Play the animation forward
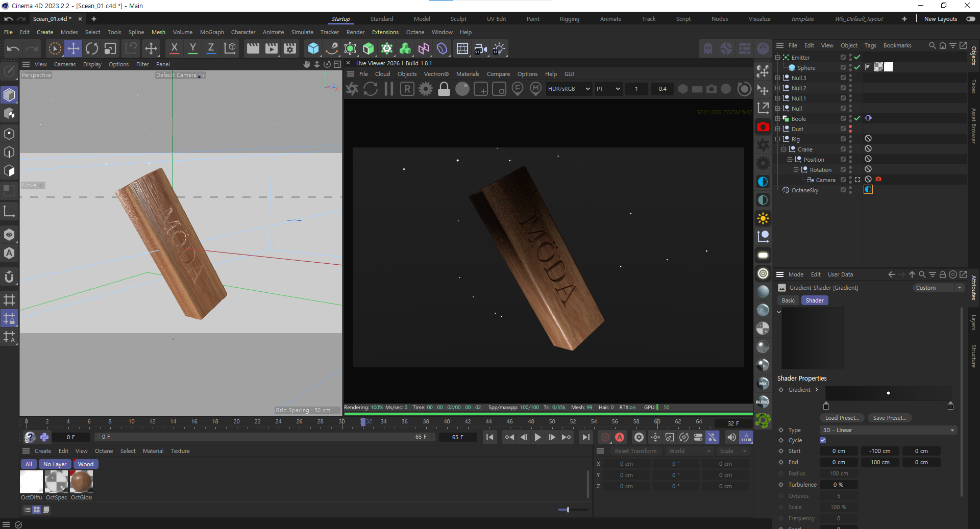Viewport: 980px width, 529px height. pos(537,437)
